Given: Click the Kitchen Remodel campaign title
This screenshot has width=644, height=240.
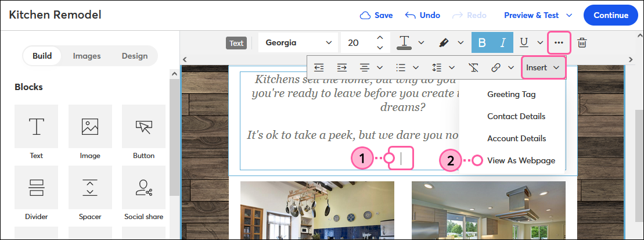Looking at the screenshot, I should (x=55, y=15).
